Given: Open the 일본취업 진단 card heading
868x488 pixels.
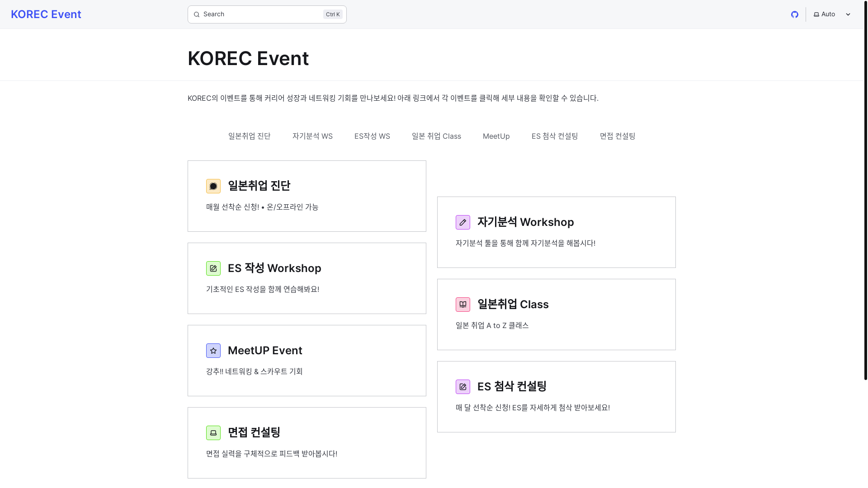Looking at the screenshot, I should point(259,186).
